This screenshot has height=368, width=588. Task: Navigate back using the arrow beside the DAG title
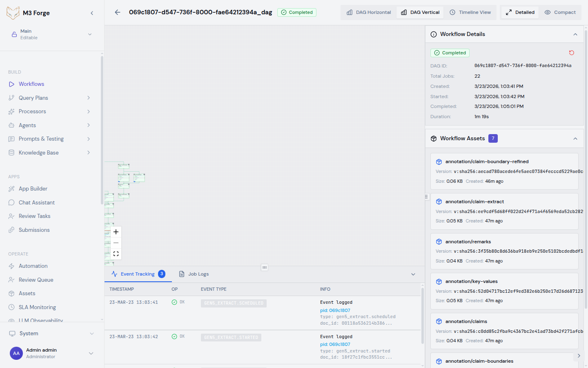(x=117, y=12)
